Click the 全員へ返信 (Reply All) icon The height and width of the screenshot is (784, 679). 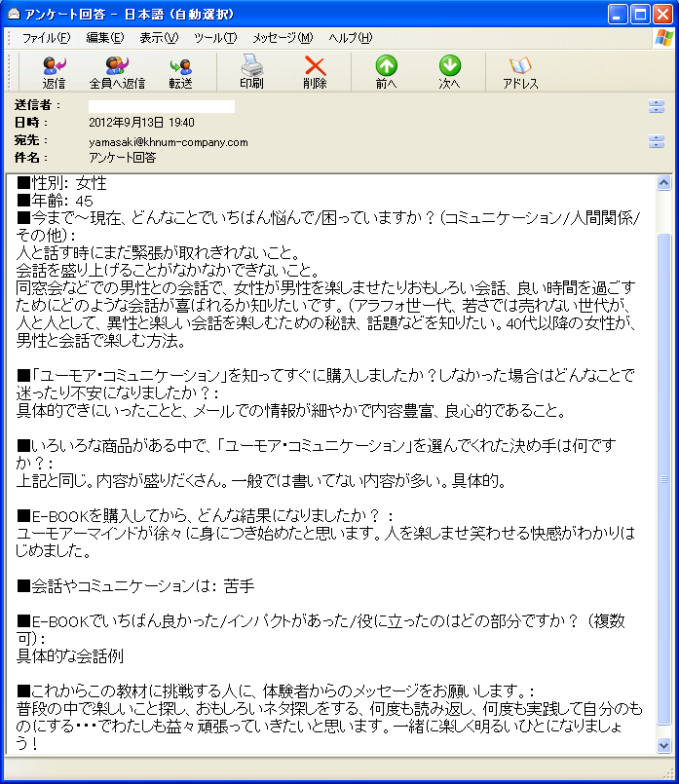pyautogui.click(x=117, y=72)
